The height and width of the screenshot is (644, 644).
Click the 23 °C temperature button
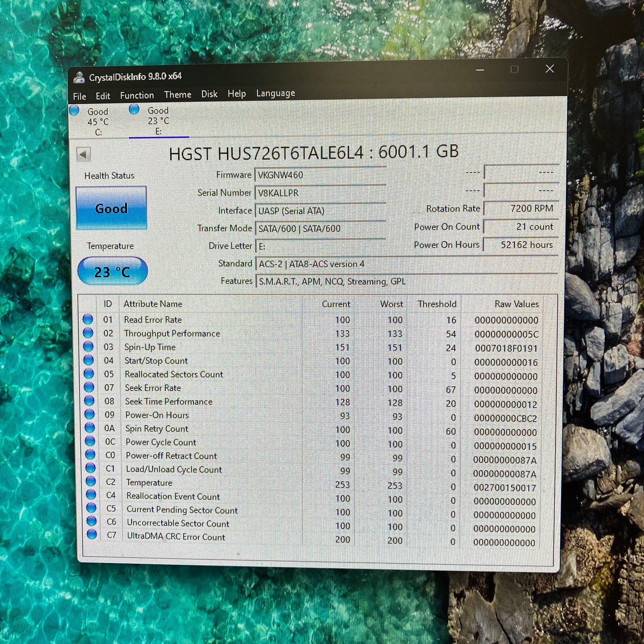pos(112,271)
